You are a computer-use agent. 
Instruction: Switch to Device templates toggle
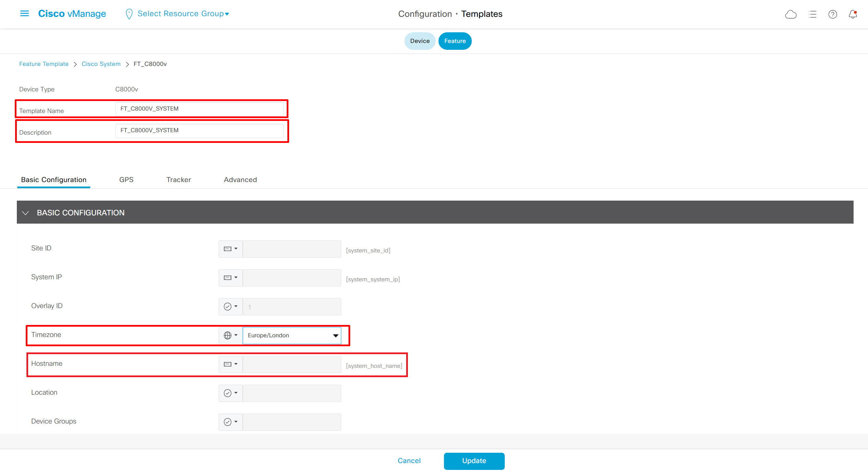pyautogui.click(x=420, y=41)
